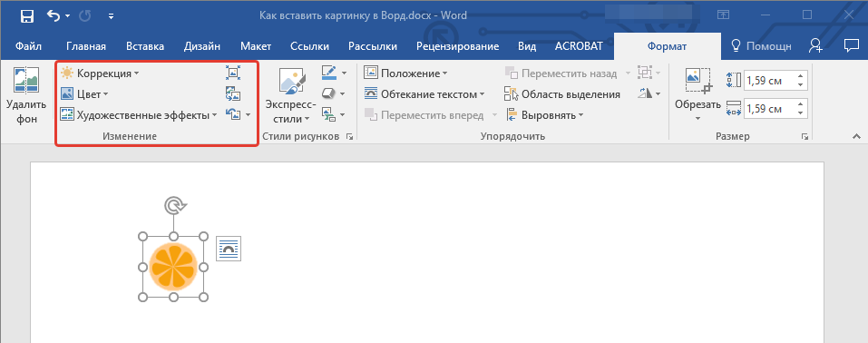Open the Файл tab
This screenshot has width=868, height=343.
29,46
